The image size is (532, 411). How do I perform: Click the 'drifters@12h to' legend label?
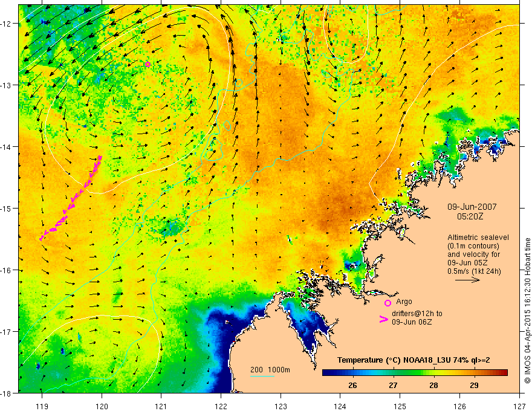417,314
